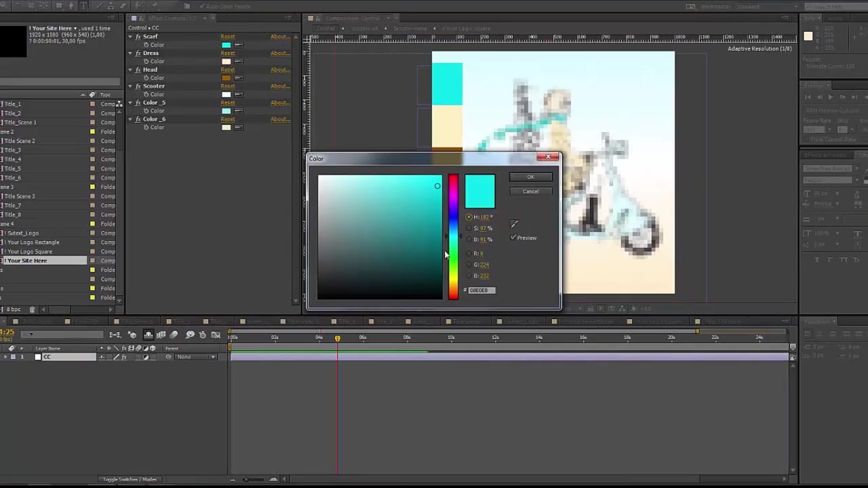
Task: Collapse the Scarf effect
Action: [130, 37]
